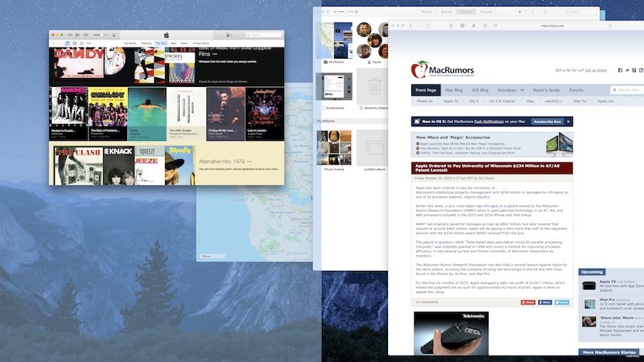
Task: Open the Buyer's Guide nav item
Action: click(x=547, y=90)
